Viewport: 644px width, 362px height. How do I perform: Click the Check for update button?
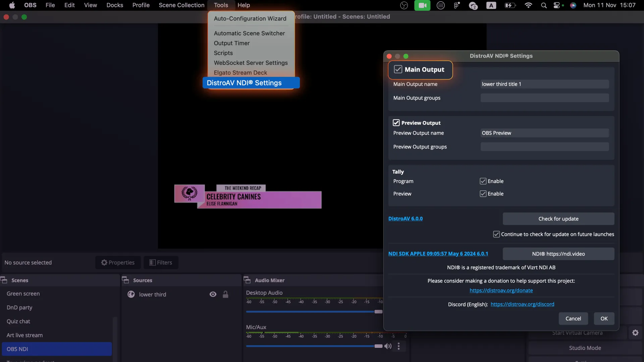(558, 219)
